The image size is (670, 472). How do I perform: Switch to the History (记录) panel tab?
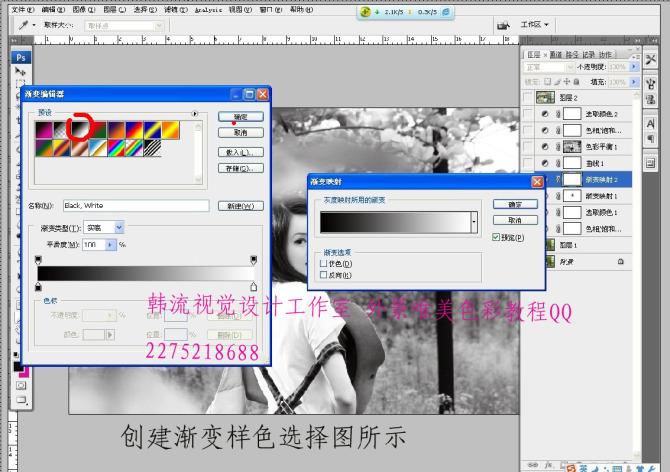pos(588,55)
